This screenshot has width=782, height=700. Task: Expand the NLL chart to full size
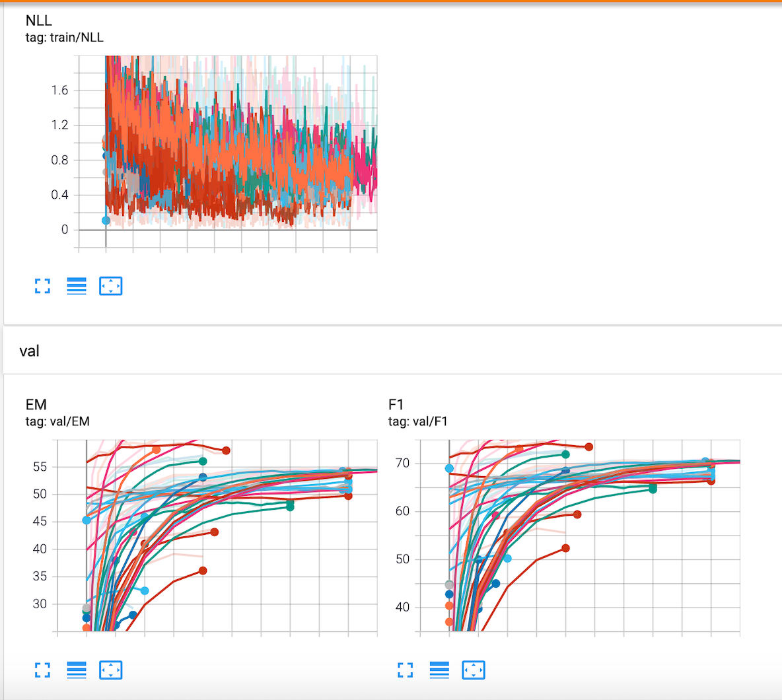click(x=42, y=286)
